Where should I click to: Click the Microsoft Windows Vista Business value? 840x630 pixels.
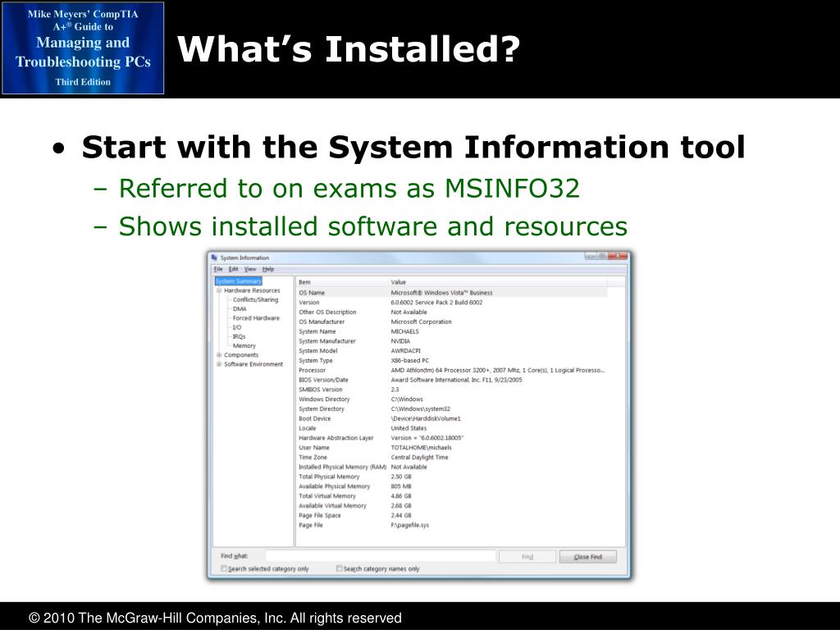pos(441,293)
